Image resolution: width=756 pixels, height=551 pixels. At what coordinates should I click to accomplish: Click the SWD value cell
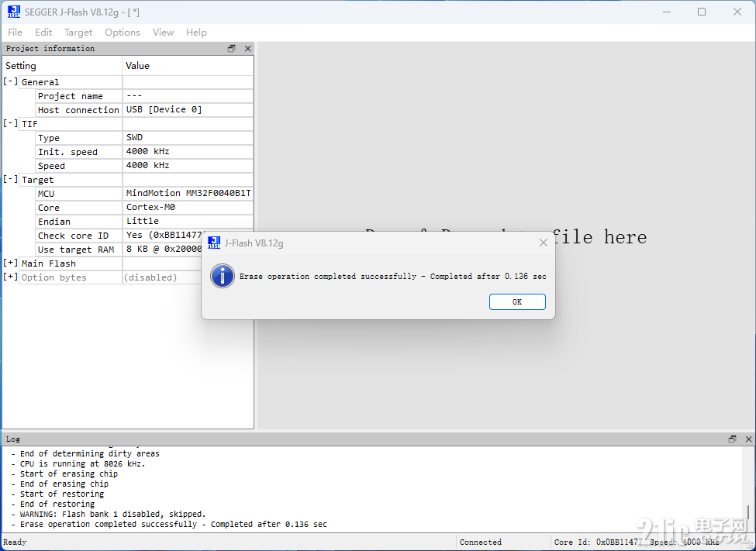click(x=188, y=137)
